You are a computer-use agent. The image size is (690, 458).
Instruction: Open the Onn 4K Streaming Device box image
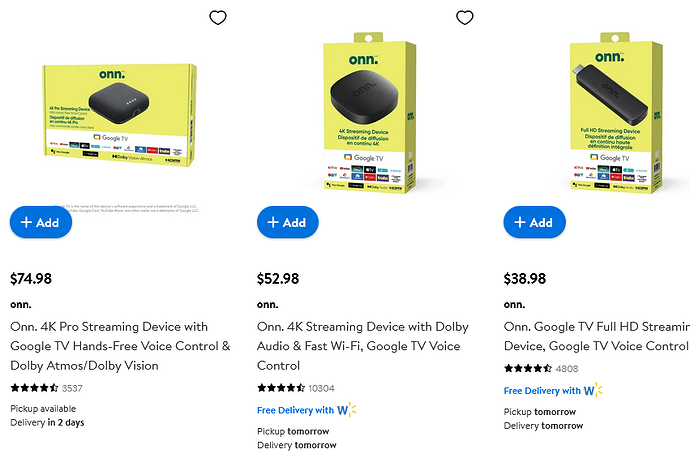[370, 113]
